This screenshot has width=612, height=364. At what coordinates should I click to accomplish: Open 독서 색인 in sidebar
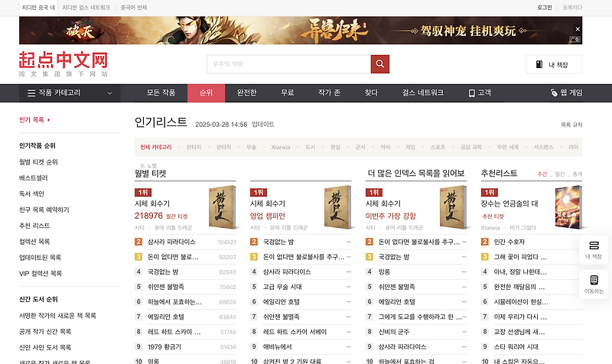(x=31, y=193)
